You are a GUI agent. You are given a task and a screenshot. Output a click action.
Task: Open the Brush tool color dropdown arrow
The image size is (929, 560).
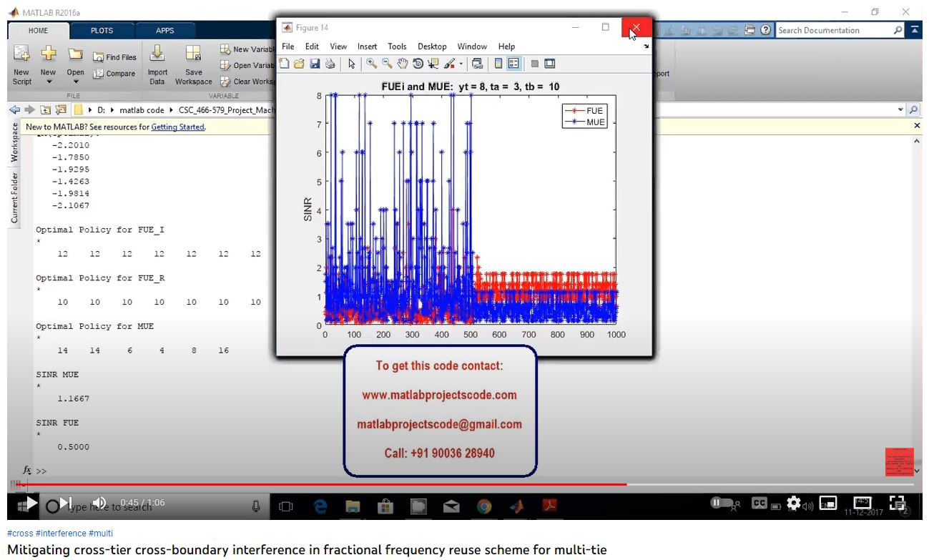pos(461,64)
